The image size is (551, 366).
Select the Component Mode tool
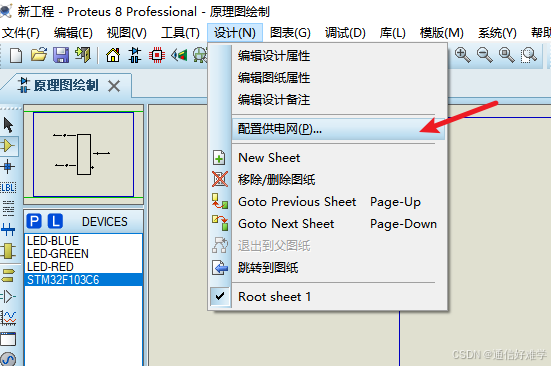[8, 145]
